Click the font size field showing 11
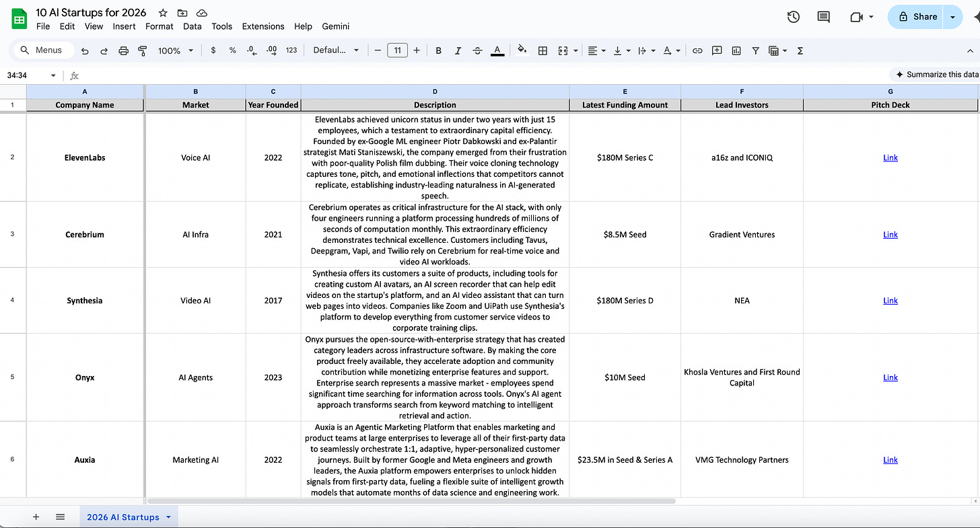This screenshot has width=980, height=528. click(x=398, y=50)
